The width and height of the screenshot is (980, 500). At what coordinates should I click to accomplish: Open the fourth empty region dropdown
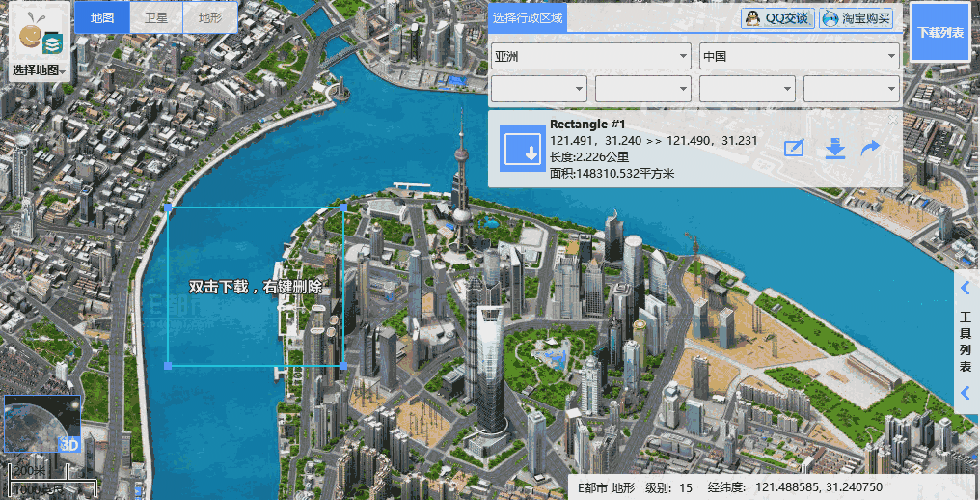852,89
